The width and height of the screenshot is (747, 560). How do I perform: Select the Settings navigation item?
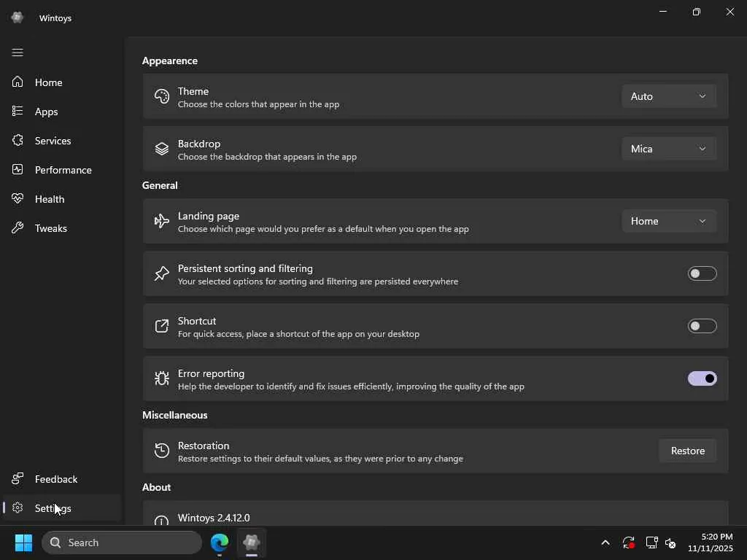tap(62, 507)
